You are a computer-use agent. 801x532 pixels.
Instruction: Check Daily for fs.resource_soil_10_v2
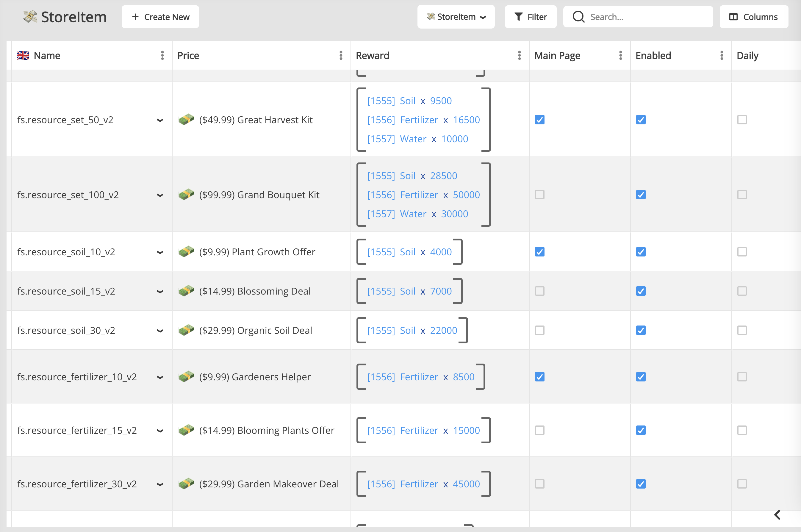click(x=742, y=252)
